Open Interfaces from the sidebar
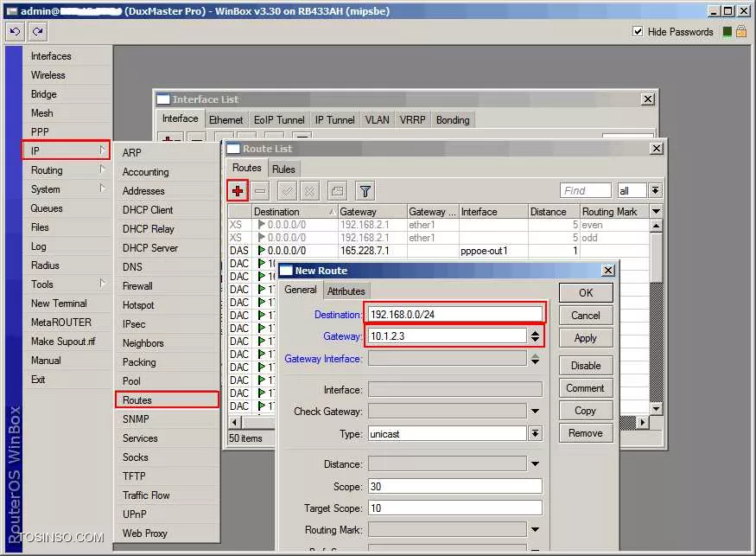 click(x=66, y=56)
